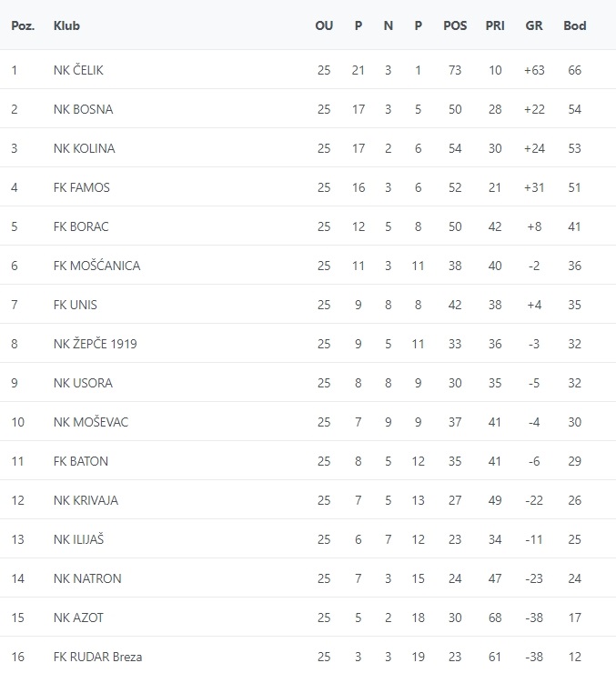Select NK KOLINA in the table
Image resolution: width=616 pixels, height=673 pixels.
coord(84,148)
